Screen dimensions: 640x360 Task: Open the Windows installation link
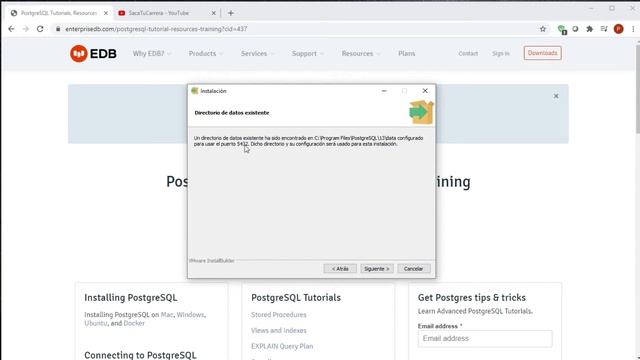190,315
